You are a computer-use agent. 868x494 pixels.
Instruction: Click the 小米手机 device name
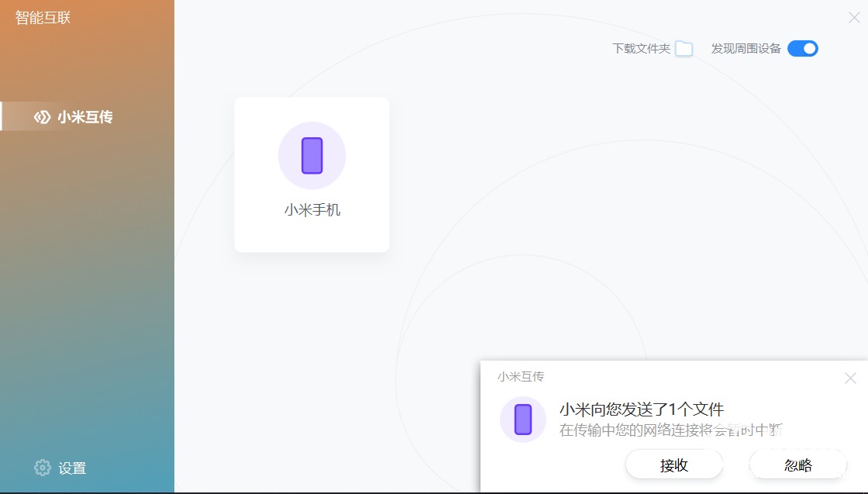pos(312,210)
